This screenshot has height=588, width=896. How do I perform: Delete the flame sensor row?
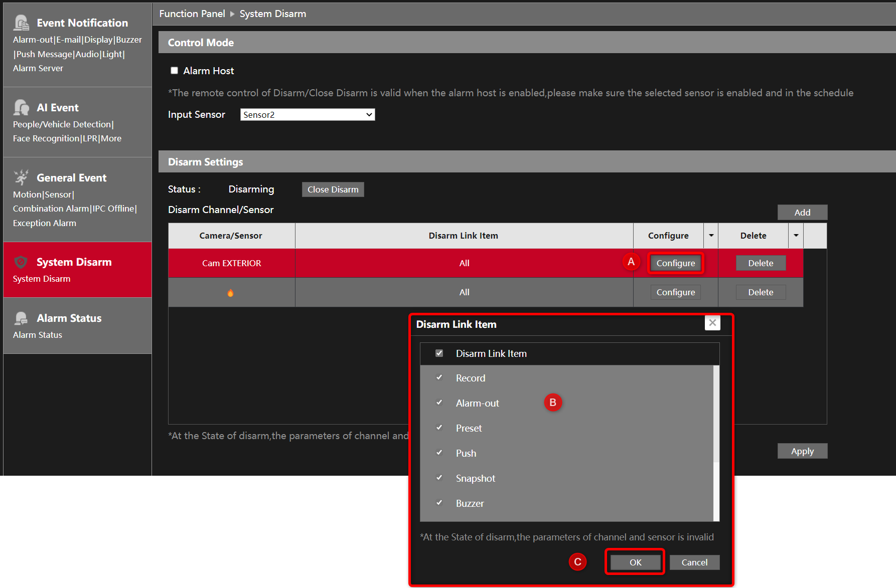tap(761, 292)
